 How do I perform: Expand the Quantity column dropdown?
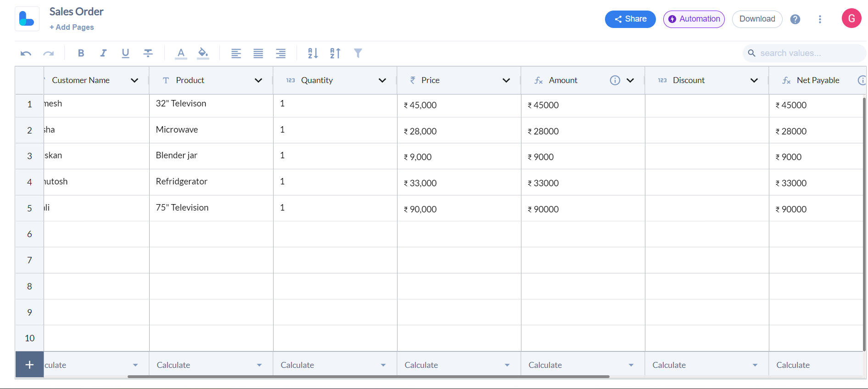click(382, 80)
